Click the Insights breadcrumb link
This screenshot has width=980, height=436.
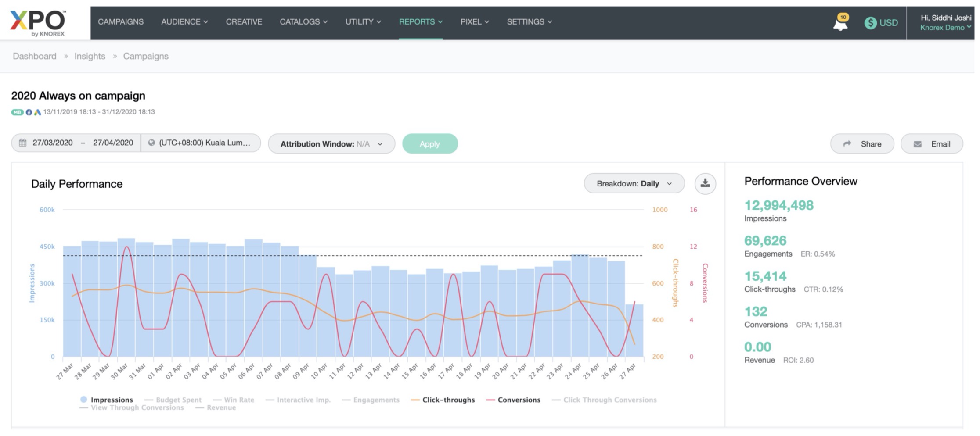[x=90, y=56]
